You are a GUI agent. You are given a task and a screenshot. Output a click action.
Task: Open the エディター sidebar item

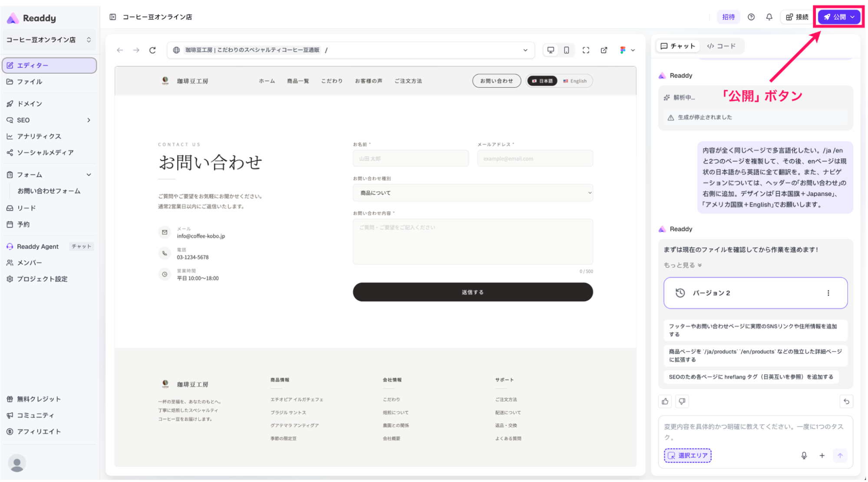49,65
